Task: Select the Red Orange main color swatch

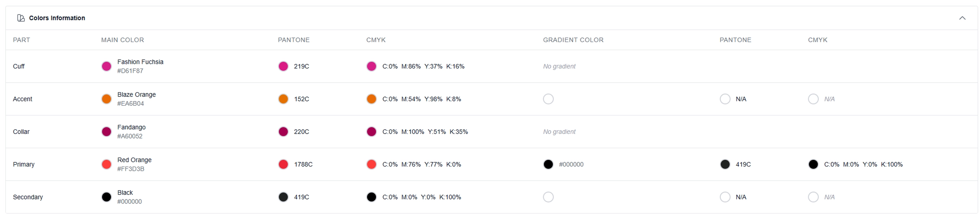Action: (106, 164)
